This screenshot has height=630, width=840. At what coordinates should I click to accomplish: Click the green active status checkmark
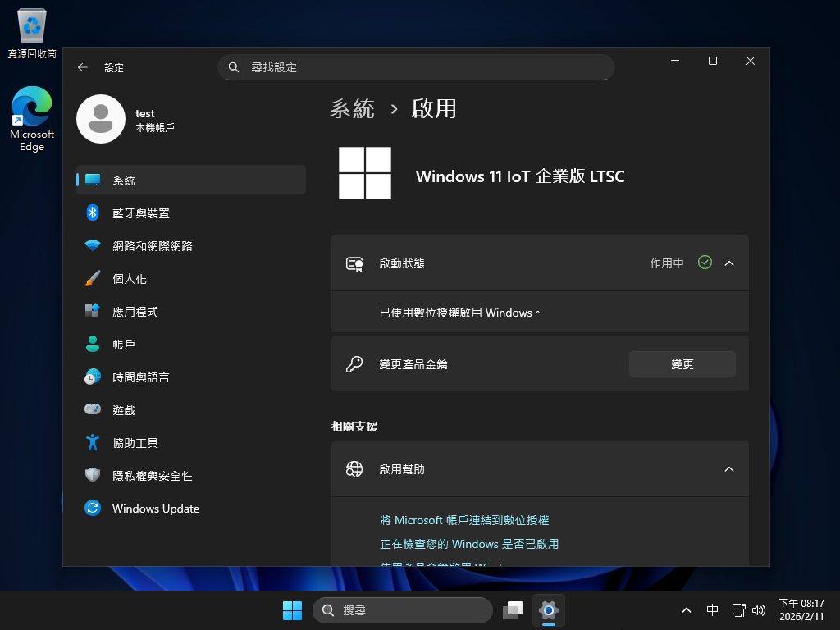coord(704,262)
